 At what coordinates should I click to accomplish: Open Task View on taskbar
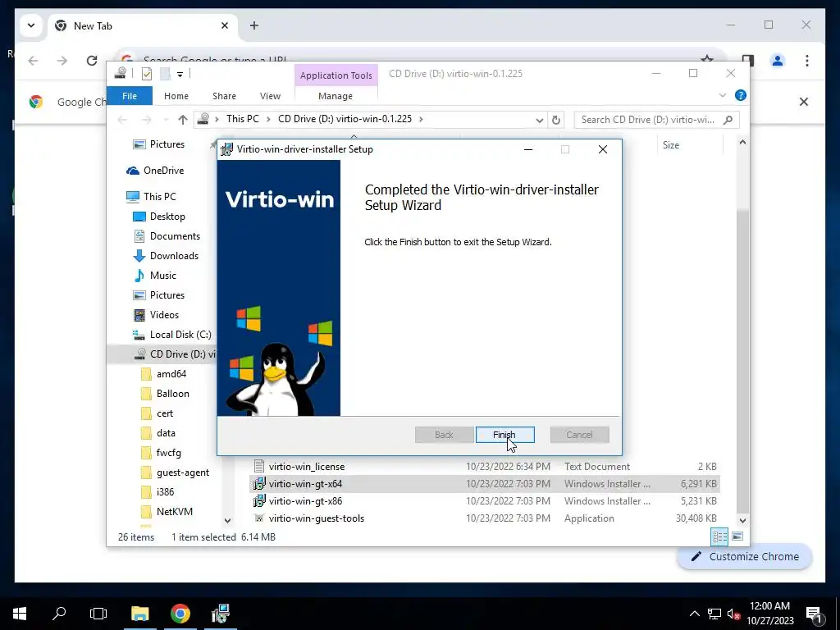(98, 614)
